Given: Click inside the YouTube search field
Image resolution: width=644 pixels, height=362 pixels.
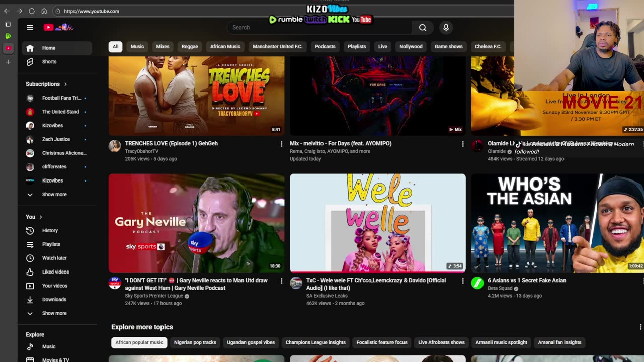Looking at the screenshot, I should pos(319,28).
